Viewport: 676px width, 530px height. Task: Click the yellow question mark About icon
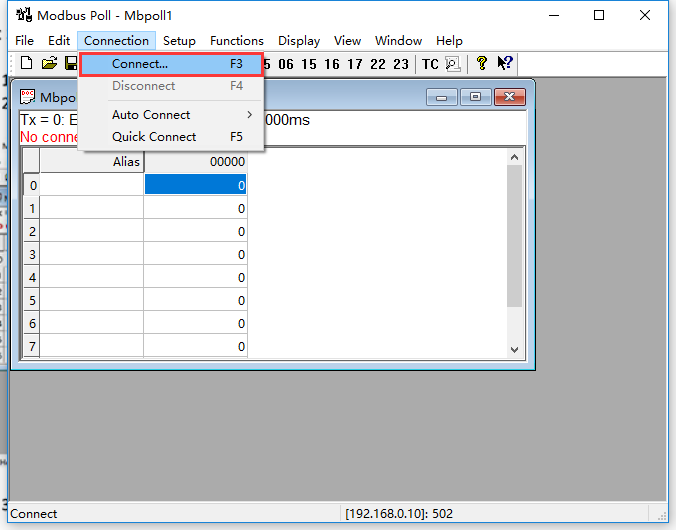481,64
